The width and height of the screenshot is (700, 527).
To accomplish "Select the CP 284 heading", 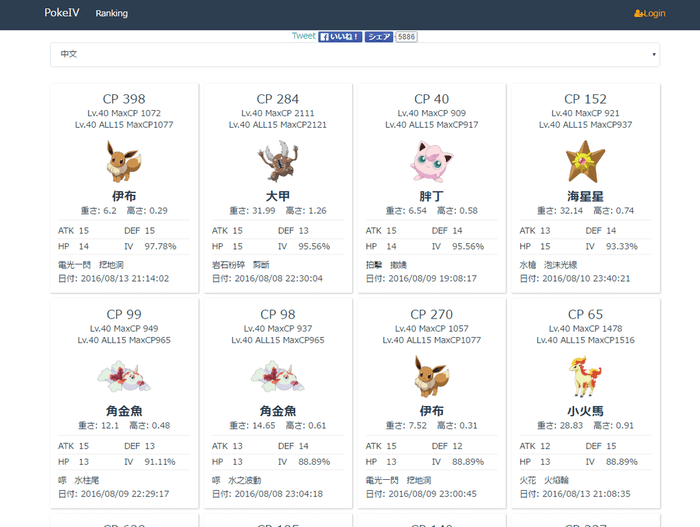I will pyautogui.click(x=278, y=99).
